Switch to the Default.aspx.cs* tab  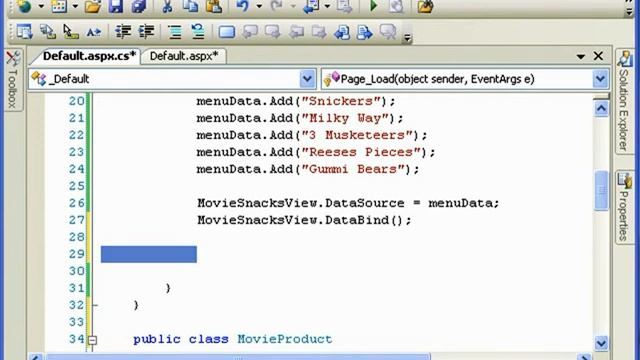89,56
